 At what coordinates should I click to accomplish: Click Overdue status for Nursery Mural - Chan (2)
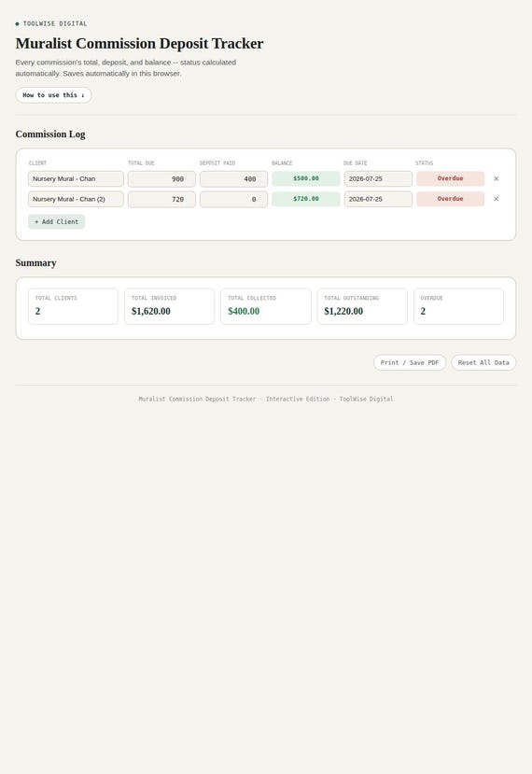point(450,199)
